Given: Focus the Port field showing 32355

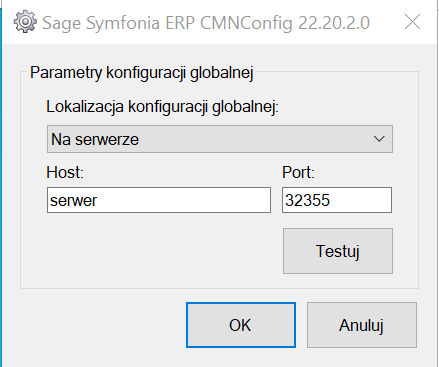Looking at the screenshot, I should 337,200.
